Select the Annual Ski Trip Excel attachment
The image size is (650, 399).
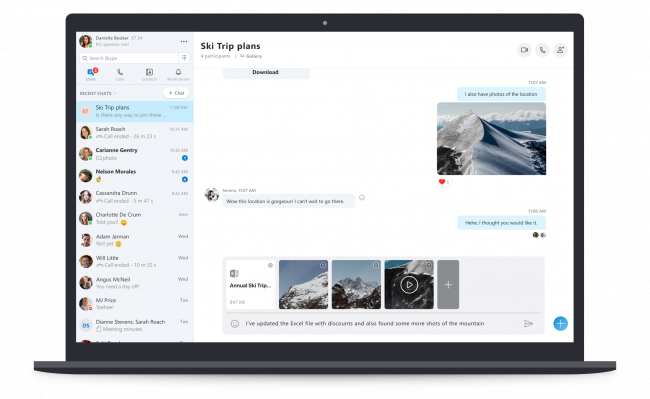pyautogui.click(x=250, y=285)
